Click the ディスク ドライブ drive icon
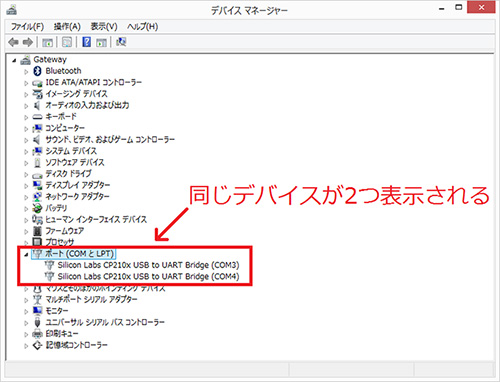The width and height of the screenshot is (500, 382). [x=37, y=175]
